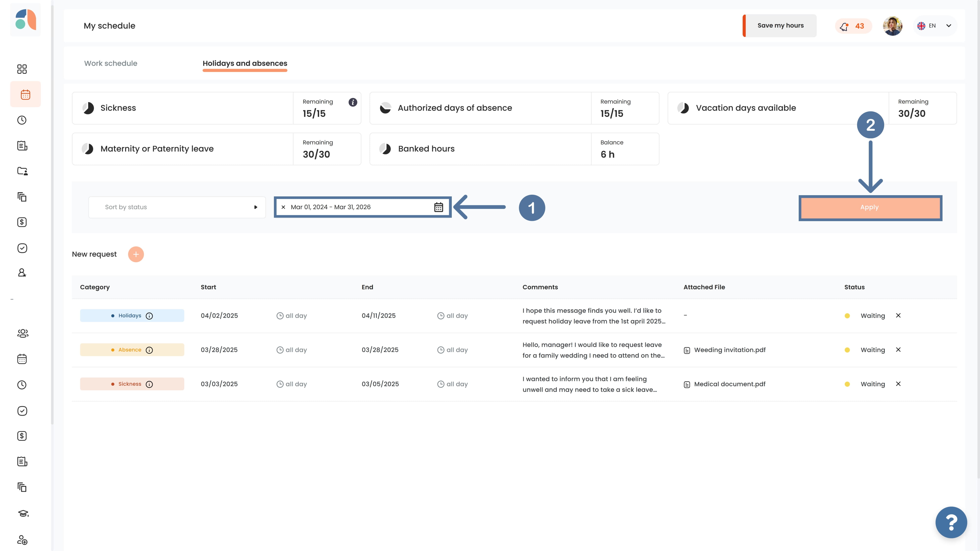Switch to the Work schedule tab
The height and width of the screenshot is (551, 980).
(111, 63)
